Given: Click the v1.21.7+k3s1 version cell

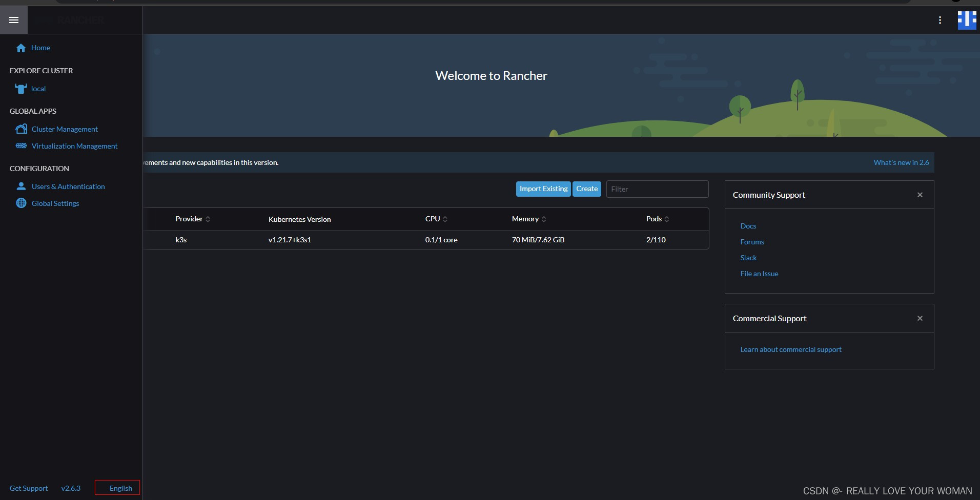Looking at the screenshot, I should coord(290,240).
